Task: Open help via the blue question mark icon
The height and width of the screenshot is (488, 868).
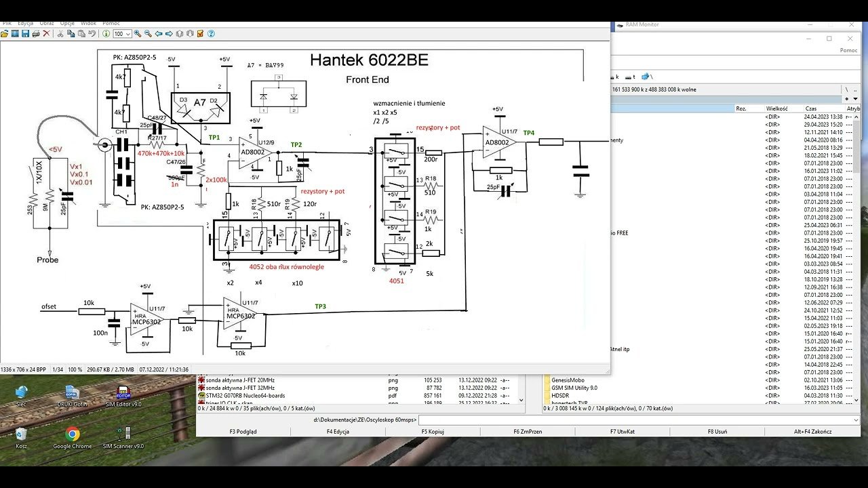Action: point(211,33)
